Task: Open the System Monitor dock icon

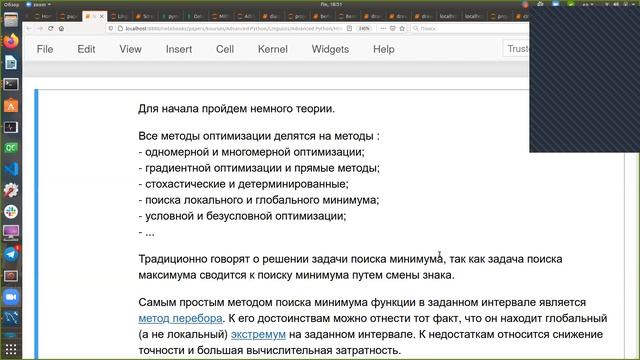Action: 11,127
